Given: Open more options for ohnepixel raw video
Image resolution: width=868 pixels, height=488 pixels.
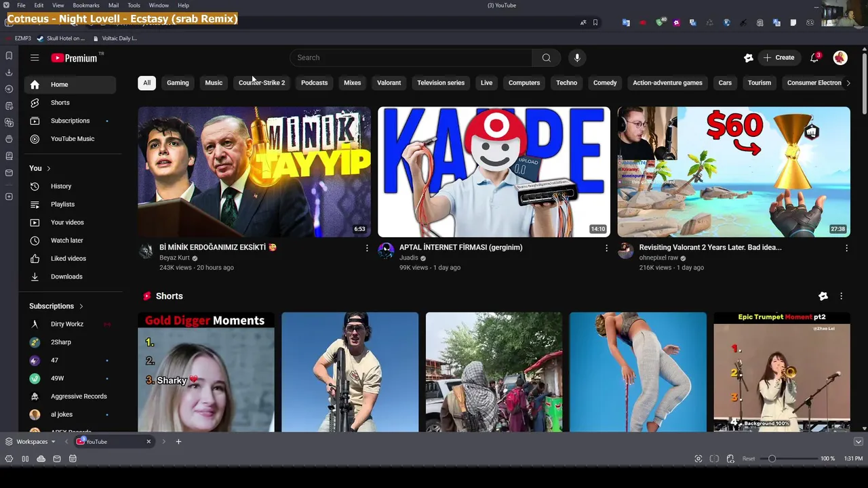Looking at the screenshot, I should point(846,248).
